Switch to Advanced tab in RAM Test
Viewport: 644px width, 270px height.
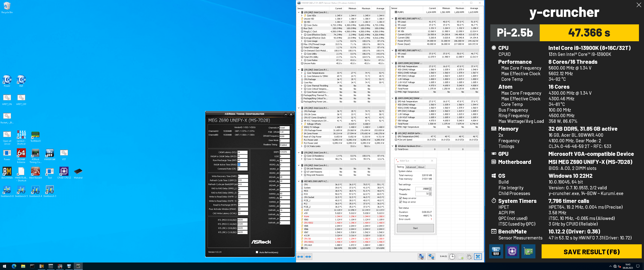point(411,167)
